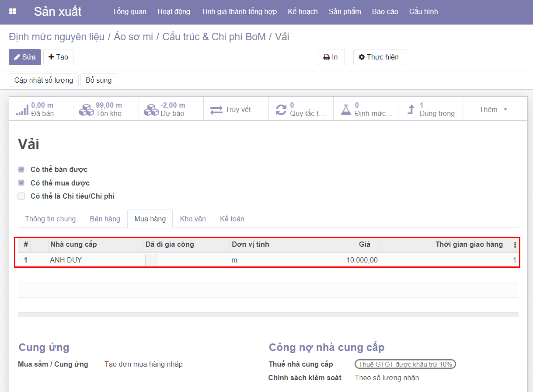Open the Báo cáo menu

385,11
